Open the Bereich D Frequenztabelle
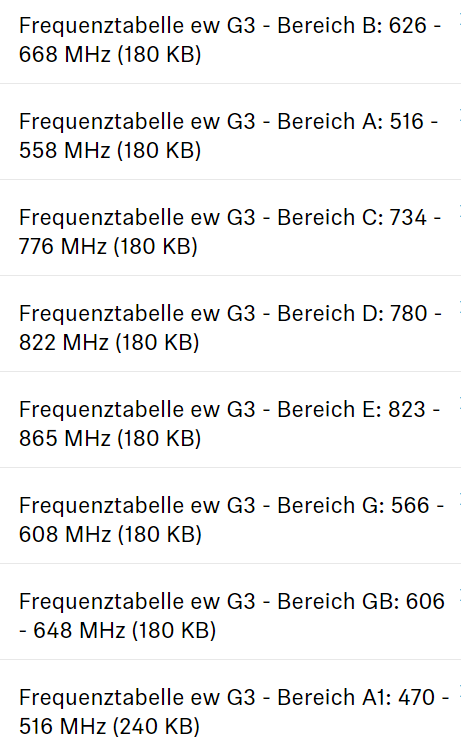Image resolution: width=461 pixels, height=752 pixels. pos(230,328)
